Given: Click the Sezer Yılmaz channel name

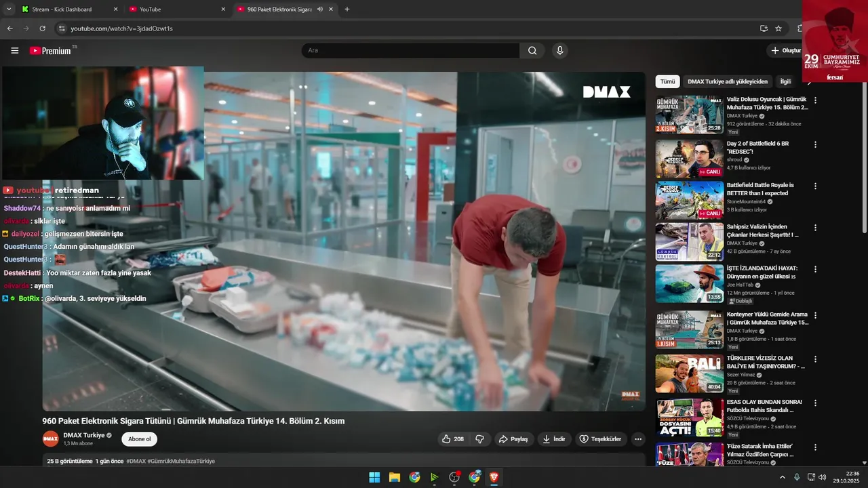Looking at the screenshot, I should tap(741, 375).
